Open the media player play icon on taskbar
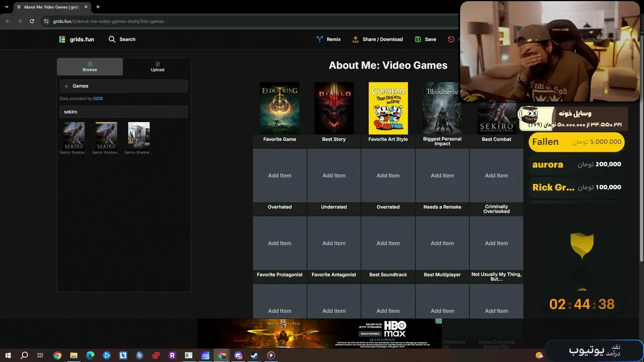 coord(271,355)
